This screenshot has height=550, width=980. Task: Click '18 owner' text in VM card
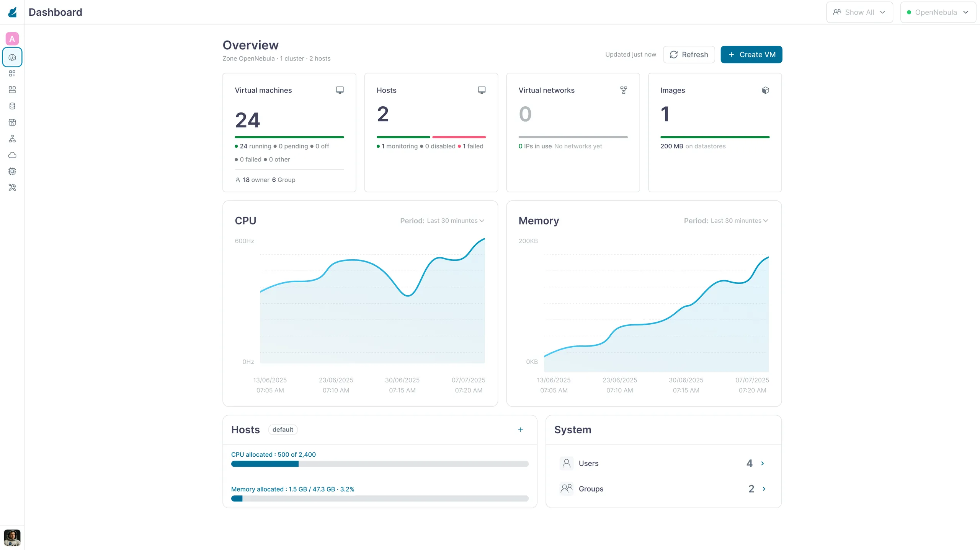click(x=256, y=180)
